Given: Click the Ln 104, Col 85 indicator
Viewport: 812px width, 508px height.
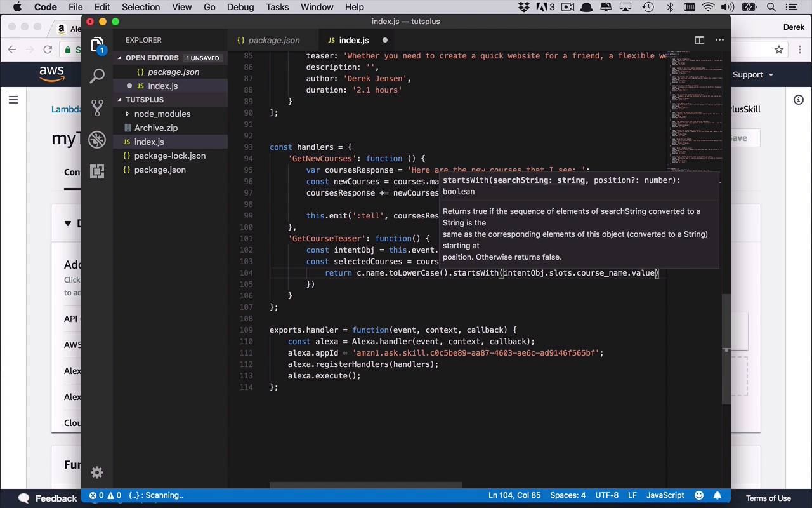Looking at the screenshot, I should [514, 495].
